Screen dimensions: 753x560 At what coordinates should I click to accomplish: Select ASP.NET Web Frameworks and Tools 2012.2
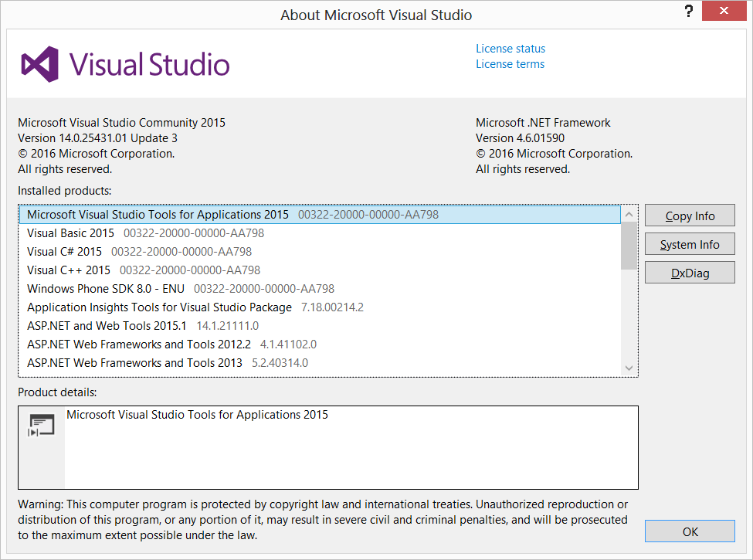click(320, 344)
